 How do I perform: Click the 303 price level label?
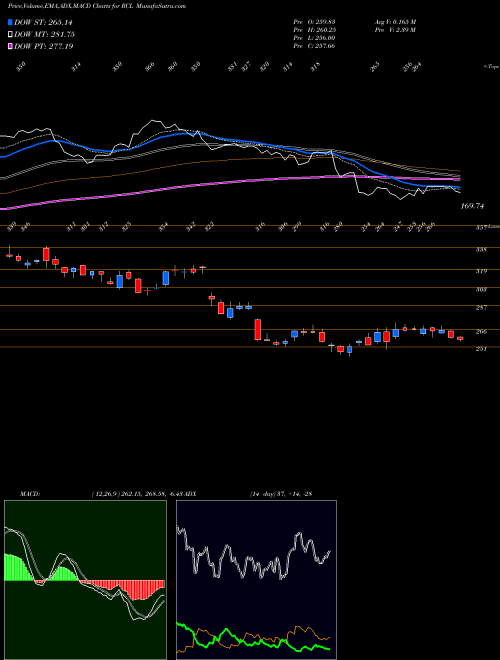pyautogui.click(x=481, y=290)
